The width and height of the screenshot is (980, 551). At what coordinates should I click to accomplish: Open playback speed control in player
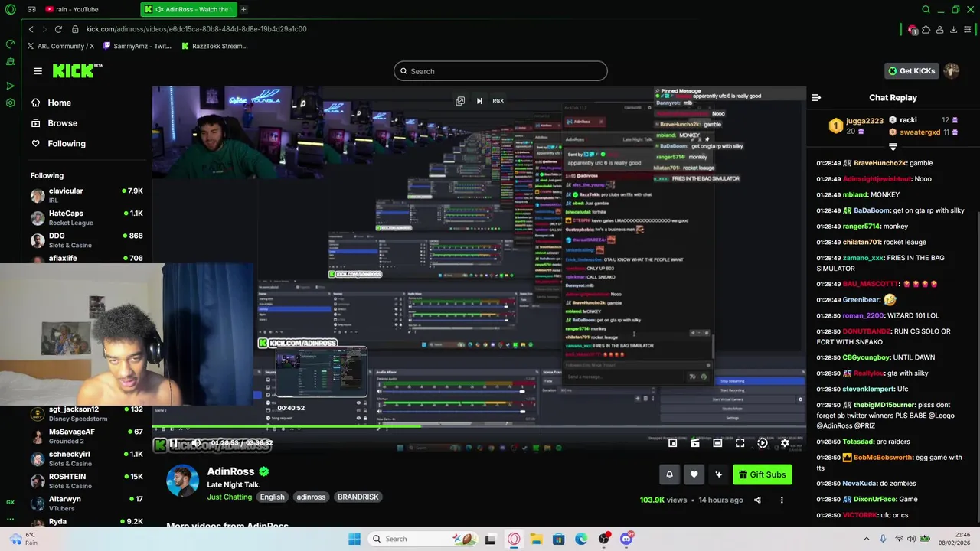click(x=762, y=442)
